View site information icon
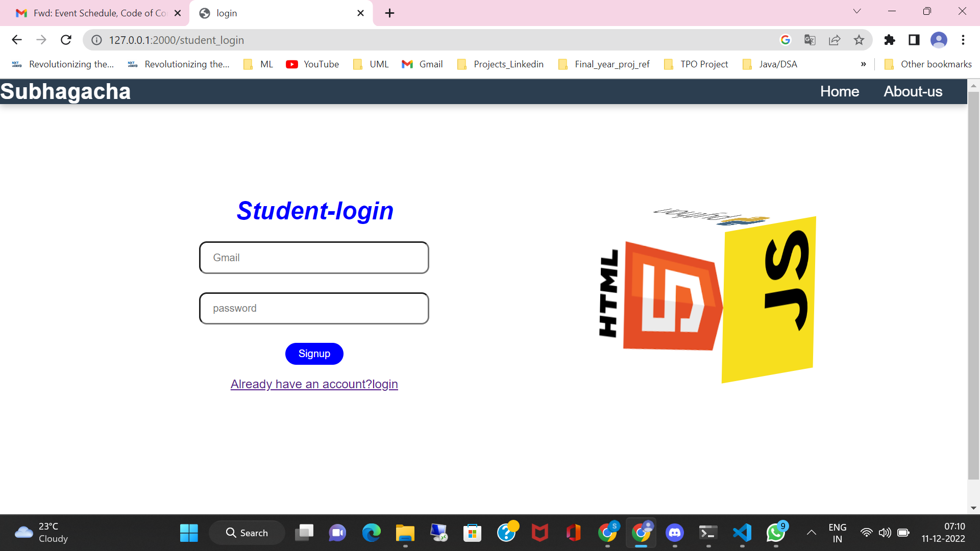Image resolution: width=980 pixels, height=551 pixels. point(96,40)
